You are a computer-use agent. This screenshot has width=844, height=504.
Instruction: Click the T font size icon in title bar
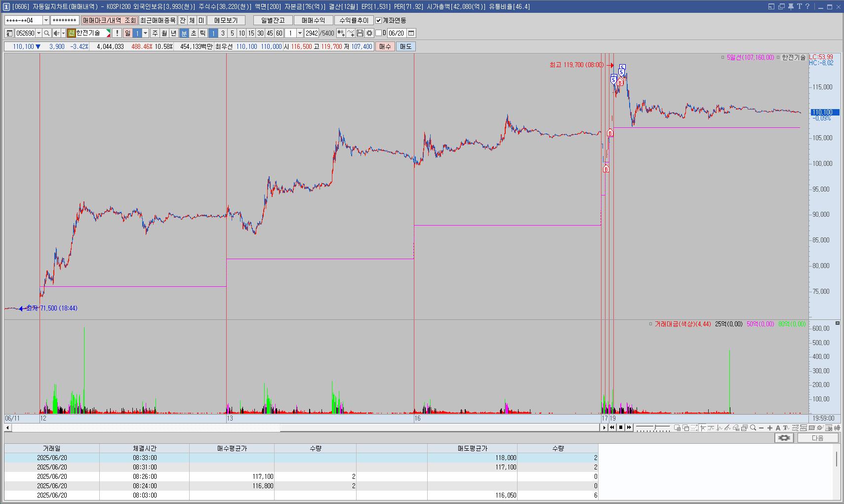tap(799, 6)
